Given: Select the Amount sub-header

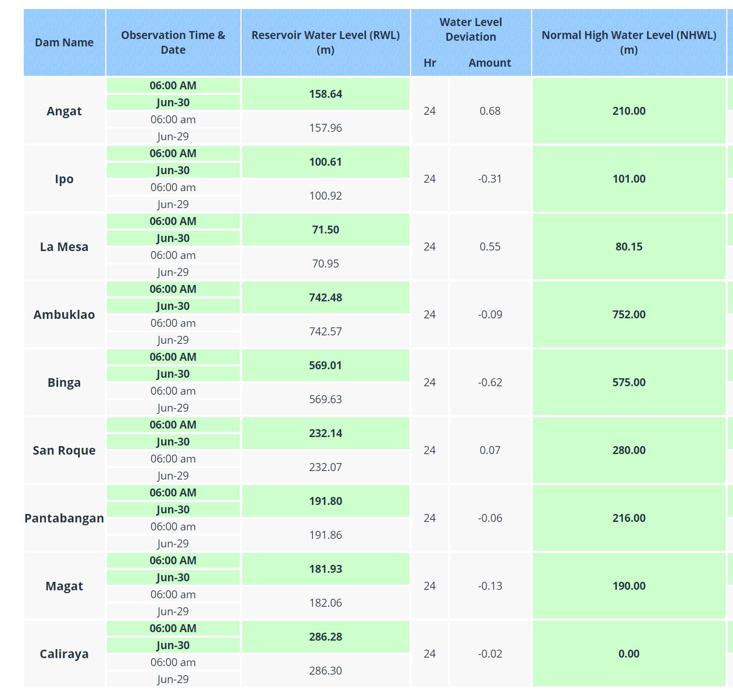Looking at the screenshot, I should tap(489, 63).
